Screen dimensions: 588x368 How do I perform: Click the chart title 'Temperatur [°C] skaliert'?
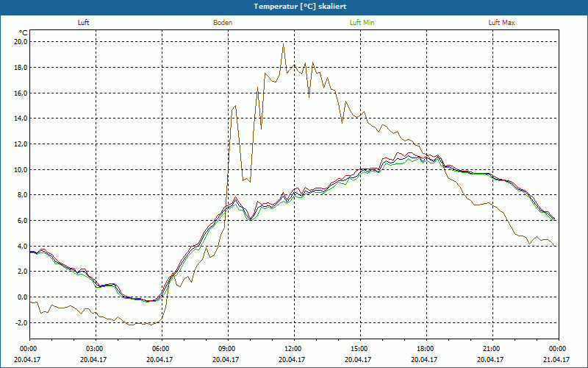300,7
